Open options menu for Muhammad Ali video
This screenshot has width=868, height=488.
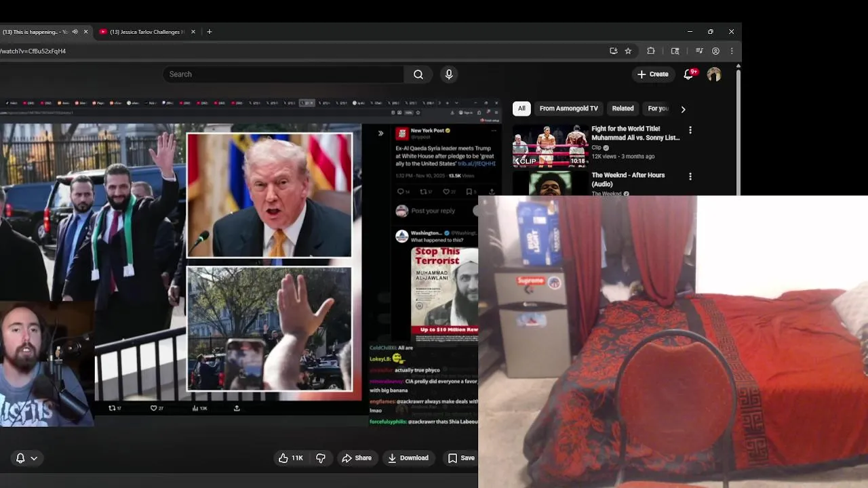click(690, 130)
